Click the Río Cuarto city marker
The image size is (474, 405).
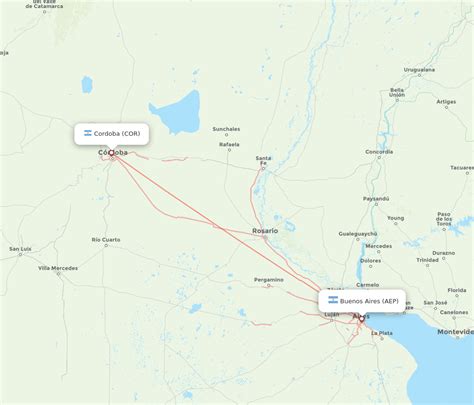pyautogui.click(x=106, y=245)
